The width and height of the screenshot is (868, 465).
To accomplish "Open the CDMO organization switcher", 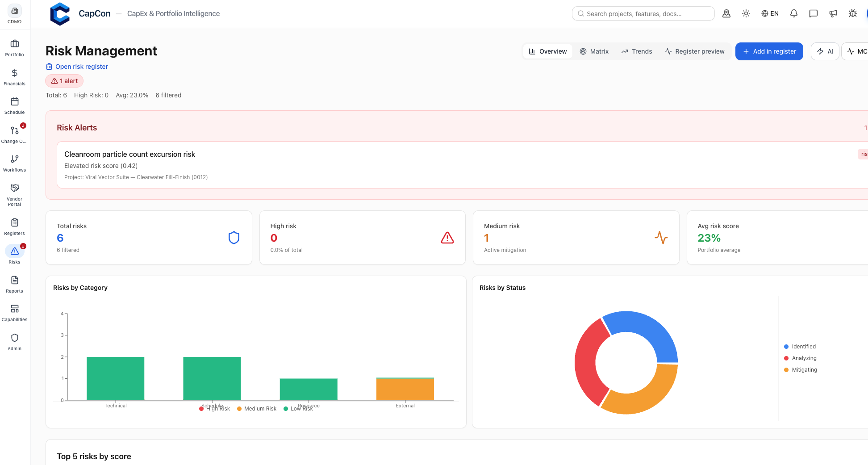I will (15, 14).
